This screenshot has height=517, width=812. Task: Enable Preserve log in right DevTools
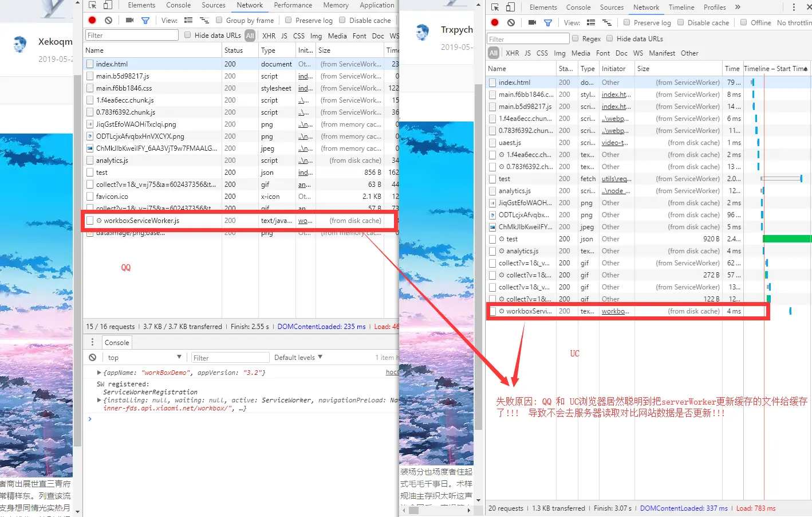click(x=626, y=22)
